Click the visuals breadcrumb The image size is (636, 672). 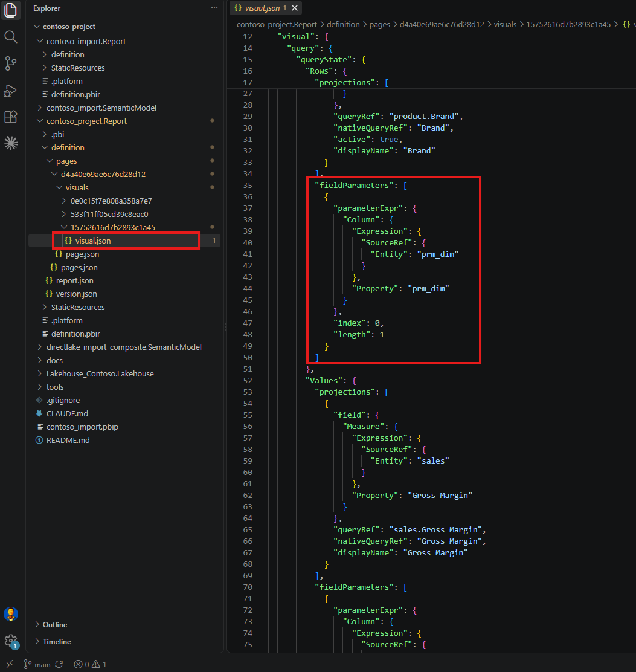505,24
